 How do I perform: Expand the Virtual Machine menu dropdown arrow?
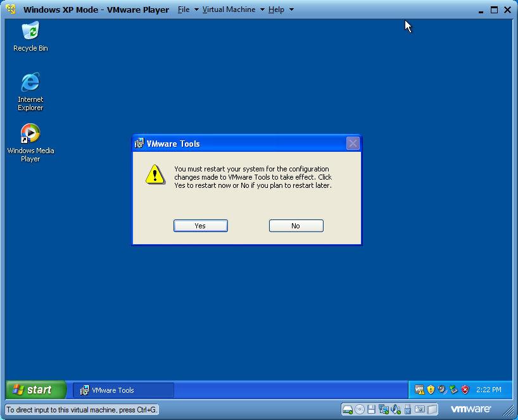[x=262, y=9]
